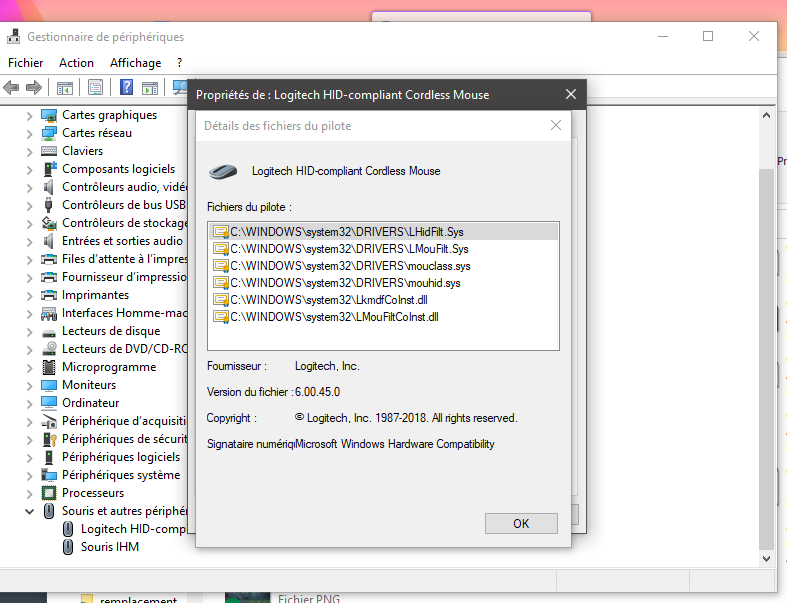
Task: Select Périphériques logiciels in the tree
Action: [x=121, y=457]
